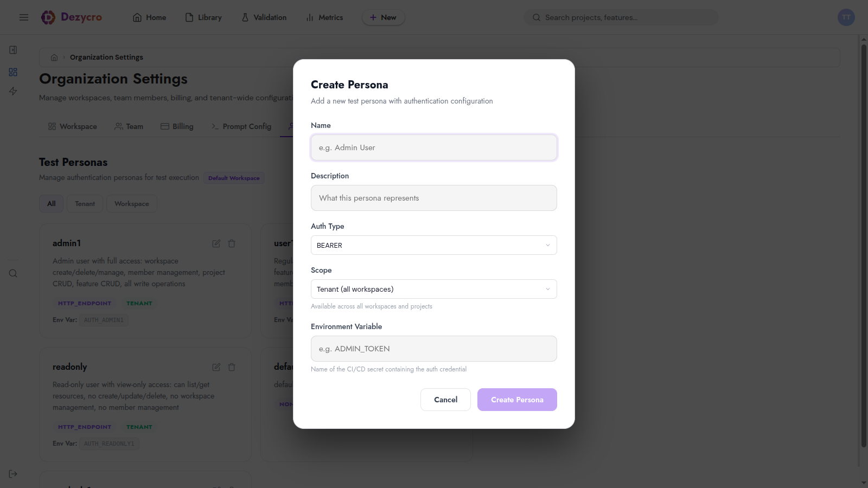The height and width of the screenshot is (488, 868).
Task: Click the logout icon in sidebar
Action: click(13, 474)
